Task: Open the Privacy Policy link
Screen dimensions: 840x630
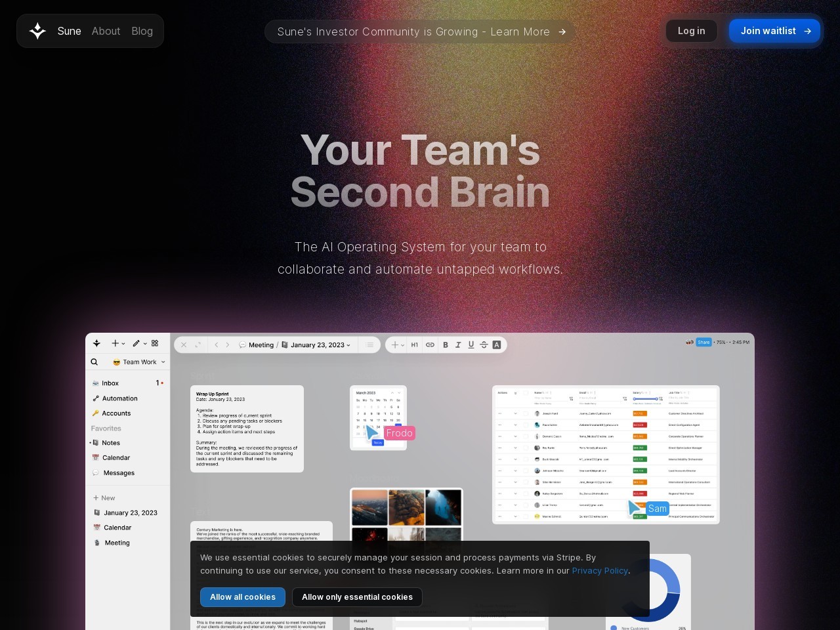Action: coord(600,570)
